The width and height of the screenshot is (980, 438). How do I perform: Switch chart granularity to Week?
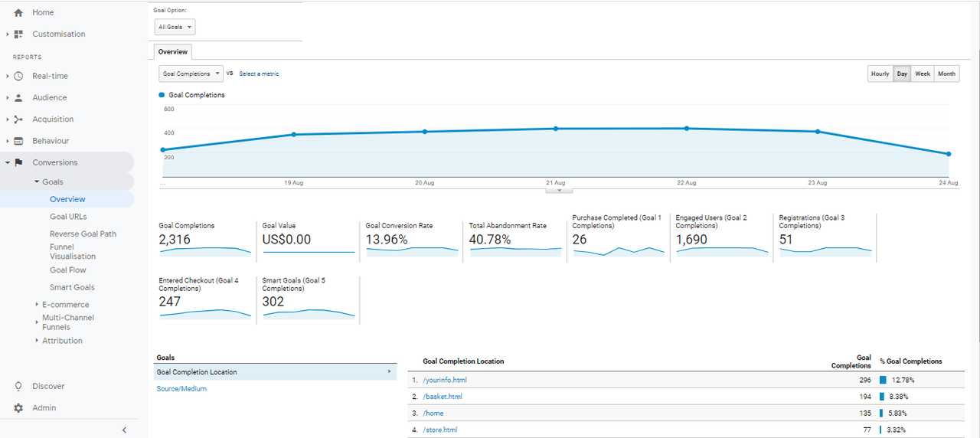coord(923,74)
